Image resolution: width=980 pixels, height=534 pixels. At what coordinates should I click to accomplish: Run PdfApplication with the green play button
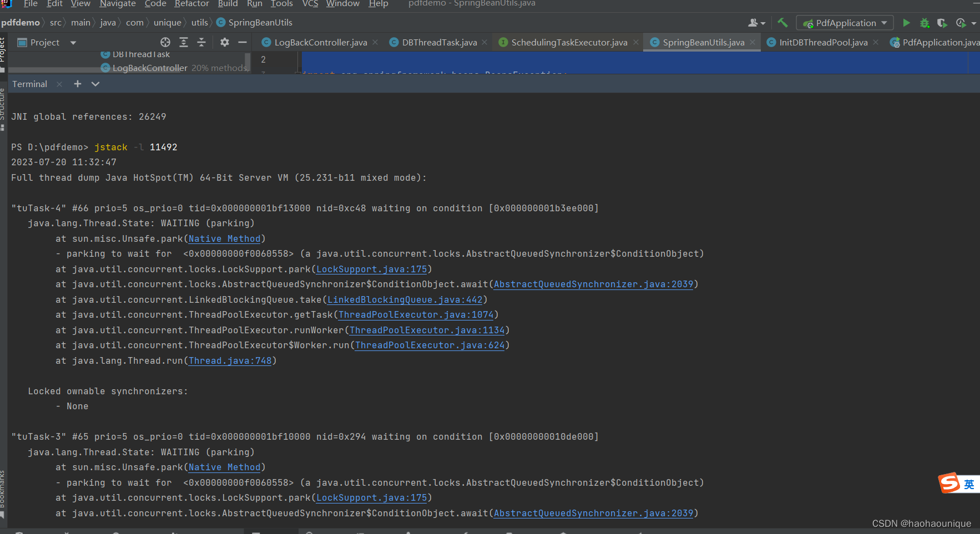[x=906, y=23]
